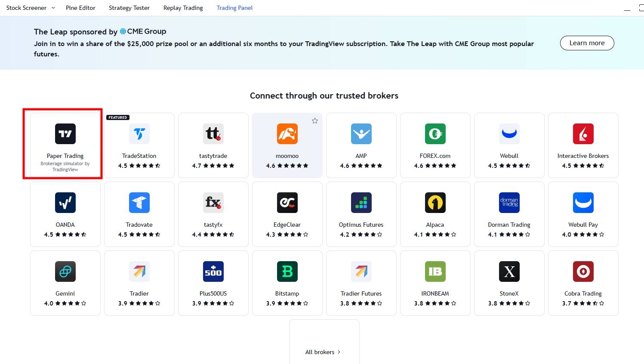Image resolution: width=644 pixels, height=364 pixels.
Task: Select the Trading Panel tab
Action: [234, 8]
